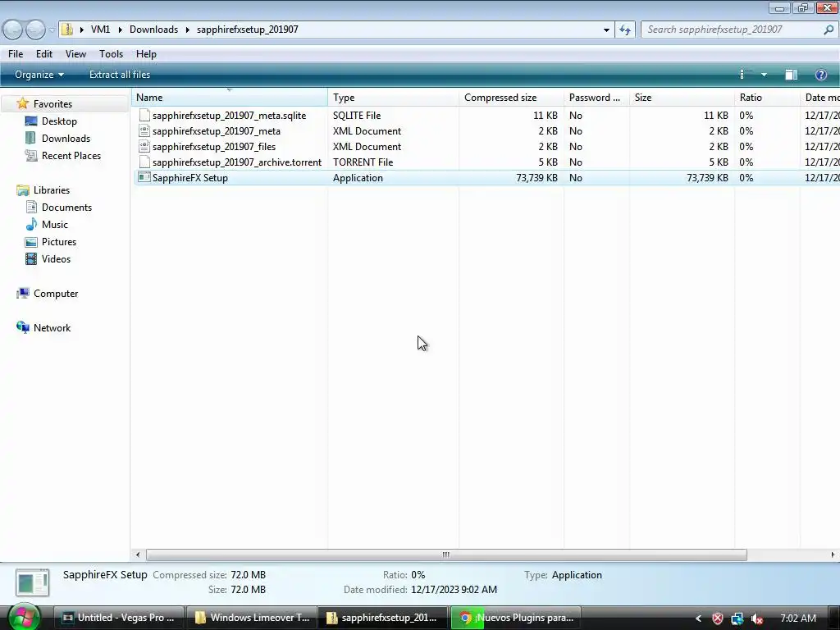
Task: Open Recent Places in navigation pane
Action: 71,155
